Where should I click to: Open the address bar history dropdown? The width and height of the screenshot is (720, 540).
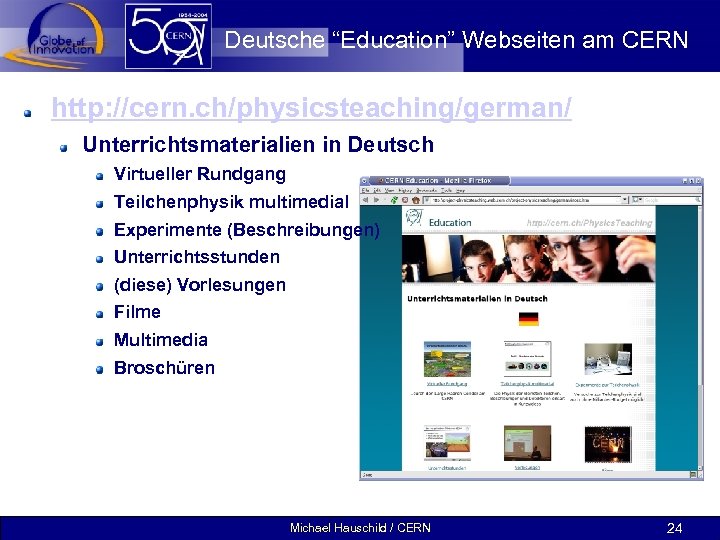[624, 200]
